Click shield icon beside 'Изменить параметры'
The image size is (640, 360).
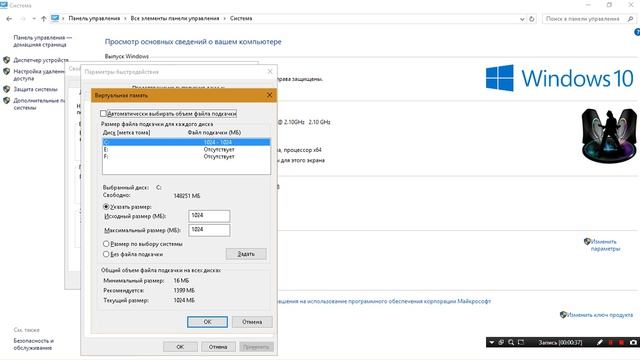pyautogui.click(x=587, y=242)
